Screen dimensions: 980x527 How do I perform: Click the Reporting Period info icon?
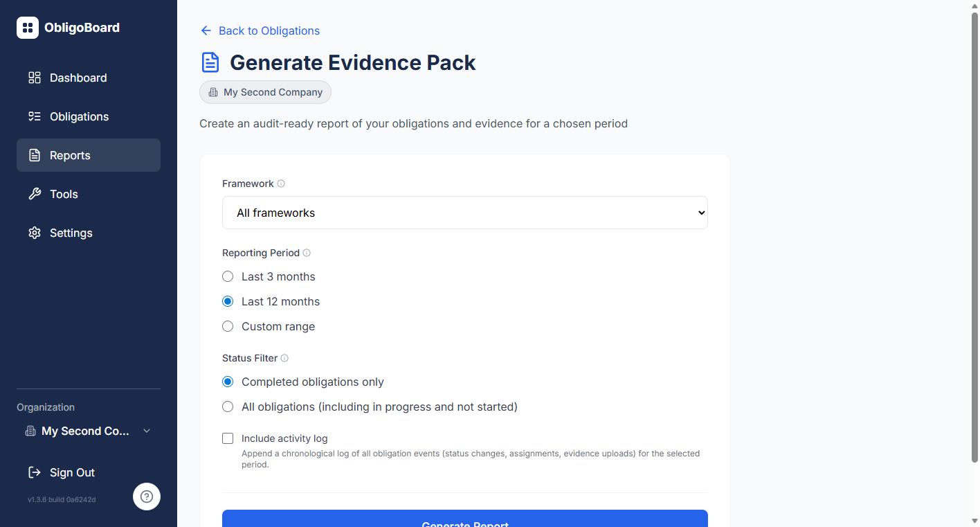[x=307, y=253]
